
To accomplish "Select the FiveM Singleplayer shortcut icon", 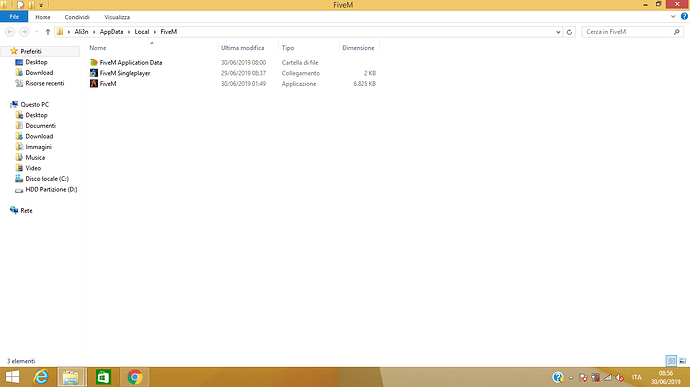I will 94,73.
